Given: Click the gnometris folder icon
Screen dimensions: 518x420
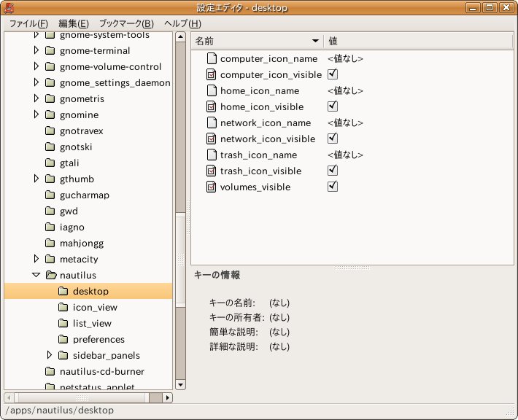Looking at the screenshot, I should (x=50, y=98).
